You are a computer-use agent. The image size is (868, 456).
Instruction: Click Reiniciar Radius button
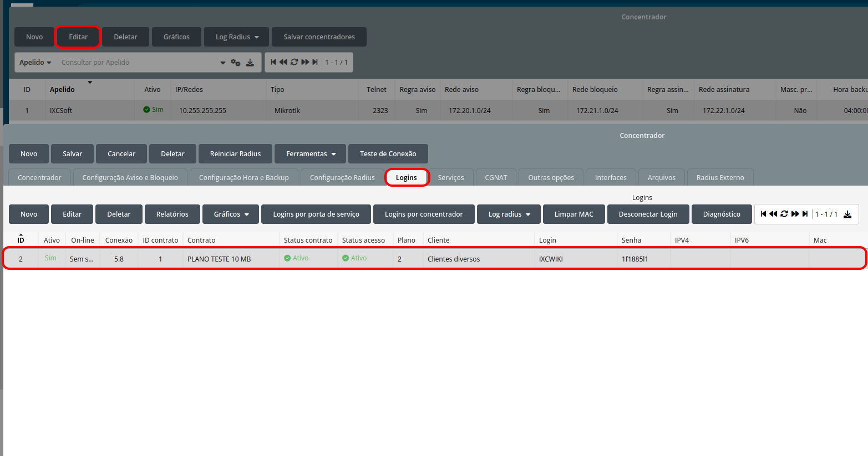[235, 154]
